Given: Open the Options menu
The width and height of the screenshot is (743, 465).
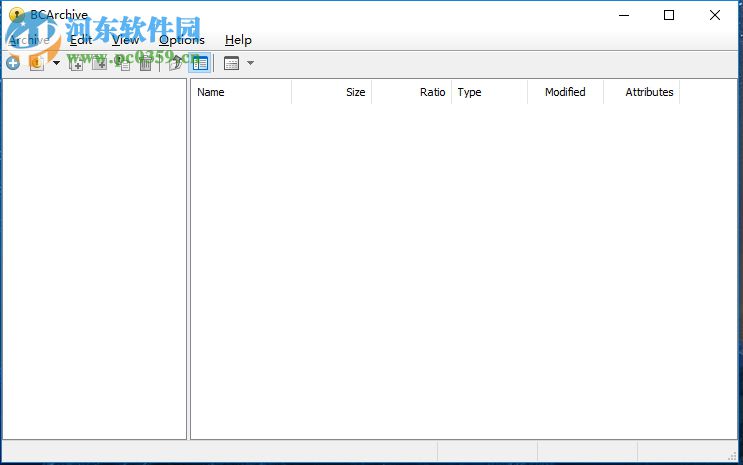Looking at the screenshot, I should [x=182, y=40].
